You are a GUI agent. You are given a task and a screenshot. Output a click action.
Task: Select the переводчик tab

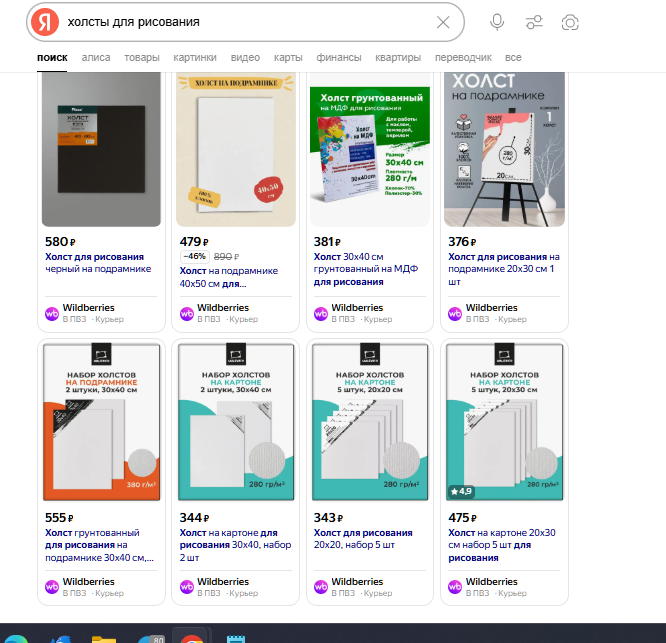pyautogui.click(x=463, y=58)
